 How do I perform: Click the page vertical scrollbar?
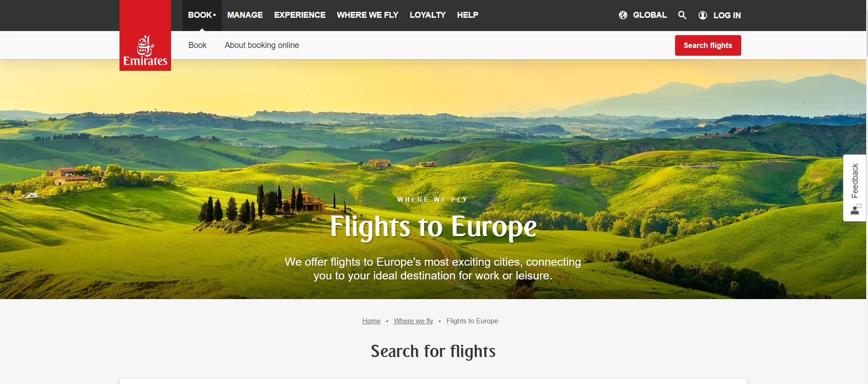click(x=867, y=27)
